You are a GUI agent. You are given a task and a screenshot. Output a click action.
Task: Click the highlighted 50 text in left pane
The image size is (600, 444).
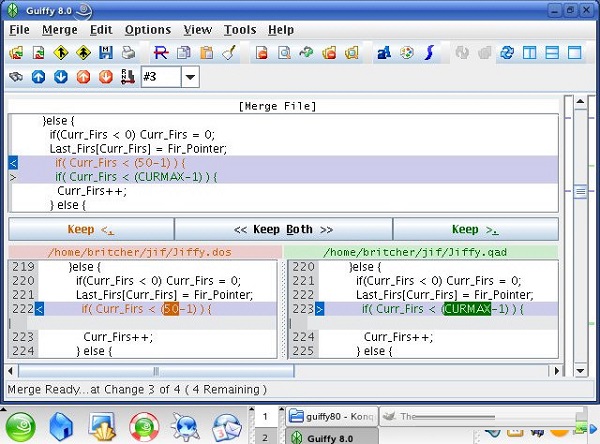pos(171,309)
